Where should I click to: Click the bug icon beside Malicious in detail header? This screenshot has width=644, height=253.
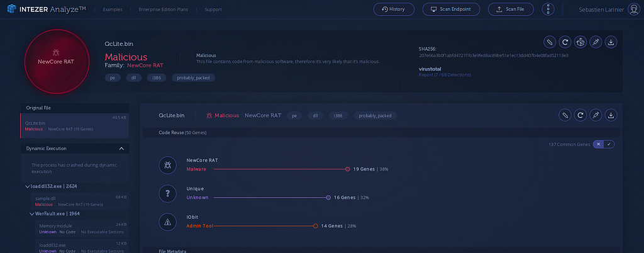(x=209, y=115)
